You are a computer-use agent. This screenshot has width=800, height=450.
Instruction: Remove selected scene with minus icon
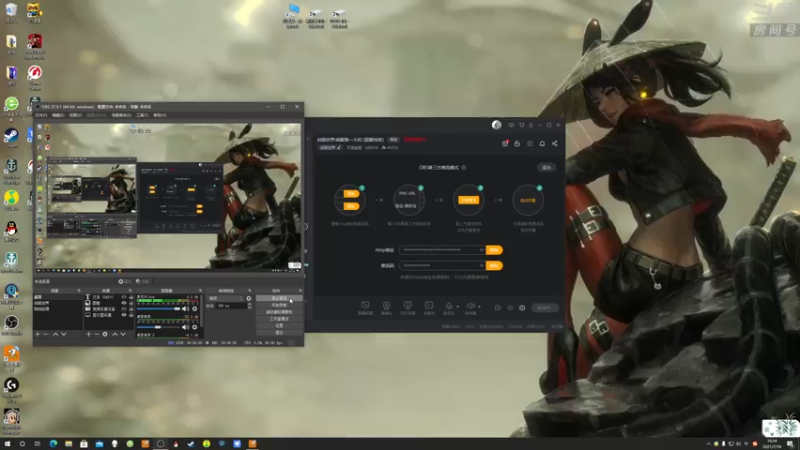click(45, 334)
